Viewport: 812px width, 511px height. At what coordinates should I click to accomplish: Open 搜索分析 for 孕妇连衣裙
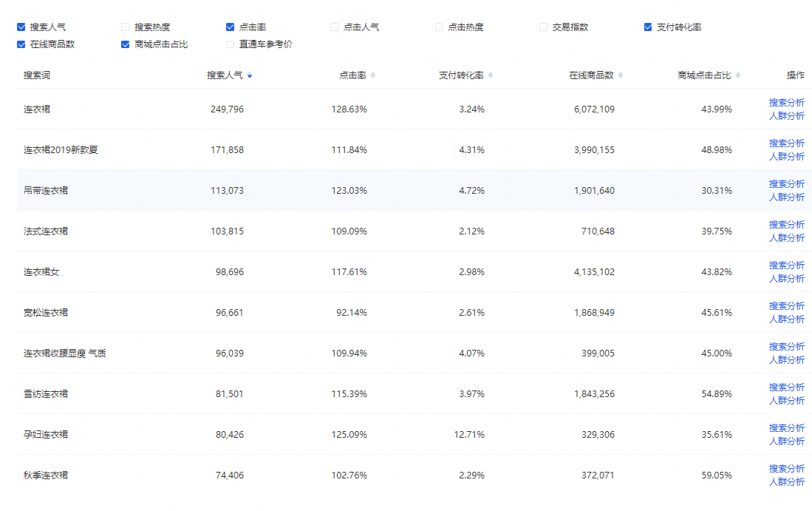point(787,427)
